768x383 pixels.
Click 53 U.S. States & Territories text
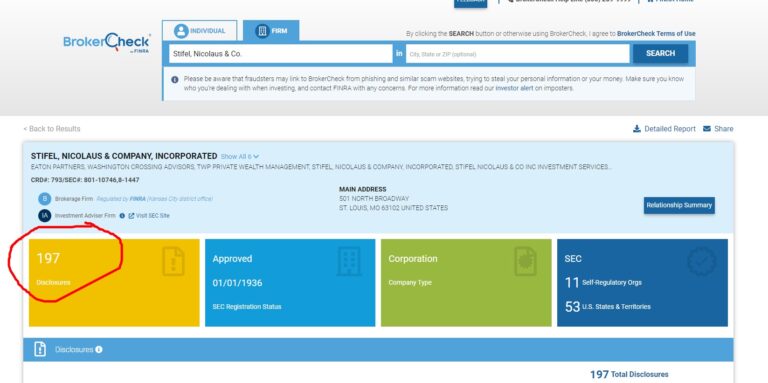(607, 307)
